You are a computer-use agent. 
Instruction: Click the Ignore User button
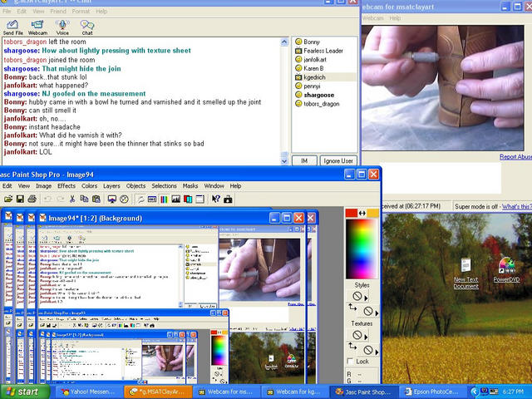coord(338,160)
